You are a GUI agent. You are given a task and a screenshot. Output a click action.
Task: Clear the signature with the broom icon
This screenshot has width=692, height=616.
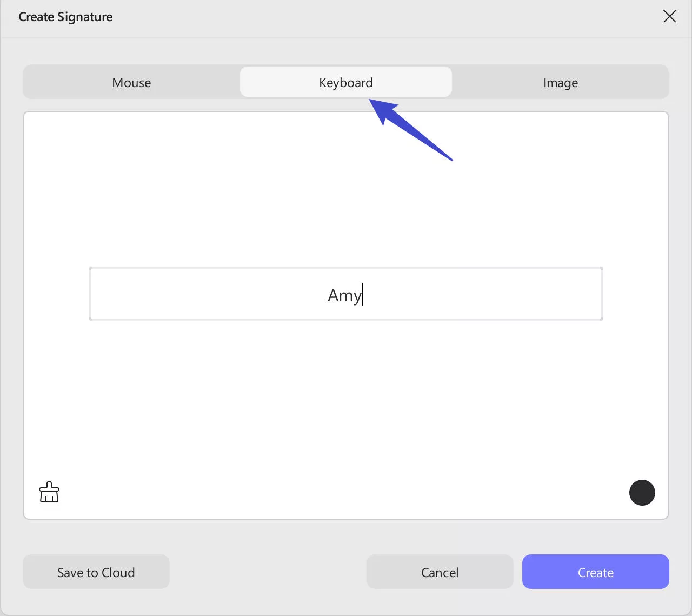point(49,492)
